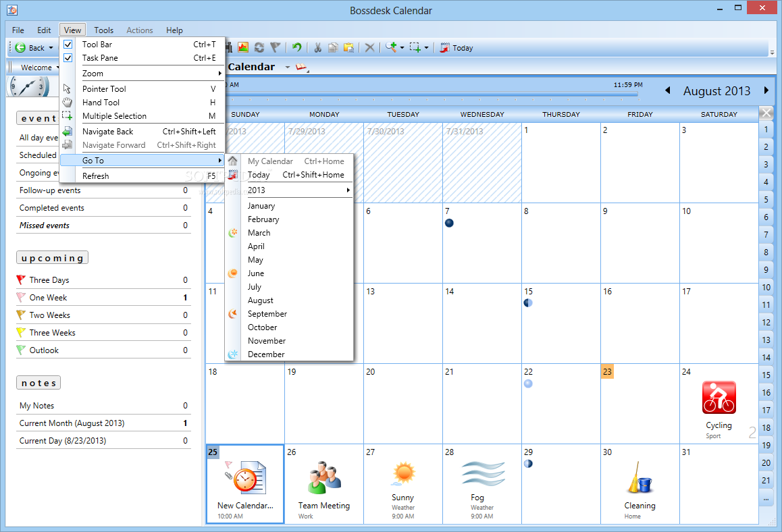Select Hand Tool in View menu

pos(142,102)
